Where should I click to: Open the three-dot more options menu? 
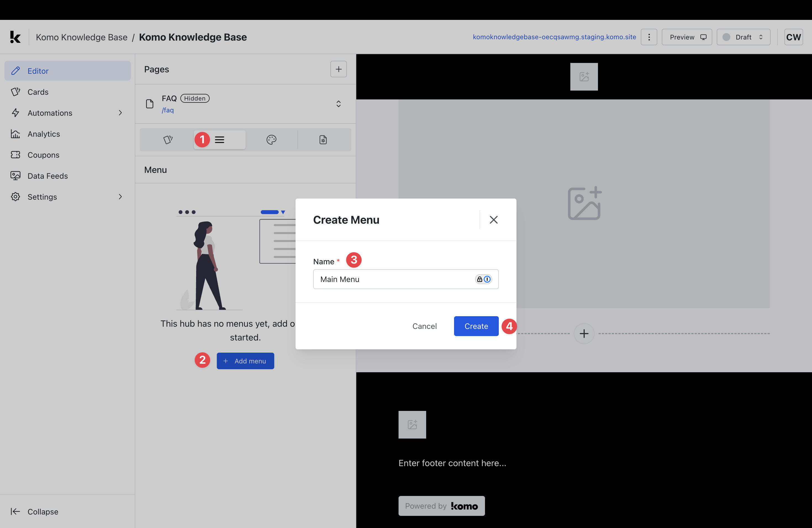coord(649,37)
